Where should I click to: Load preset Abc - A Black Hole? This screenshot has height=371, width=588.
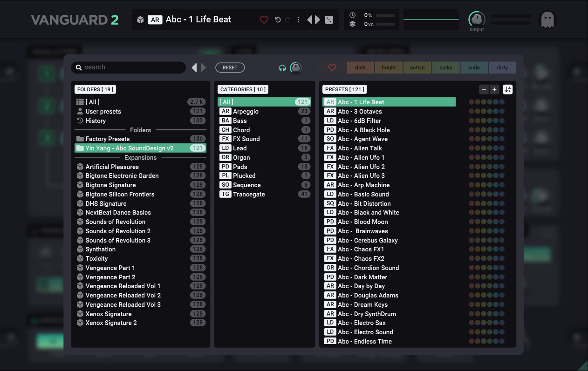[x=389, y=130]
